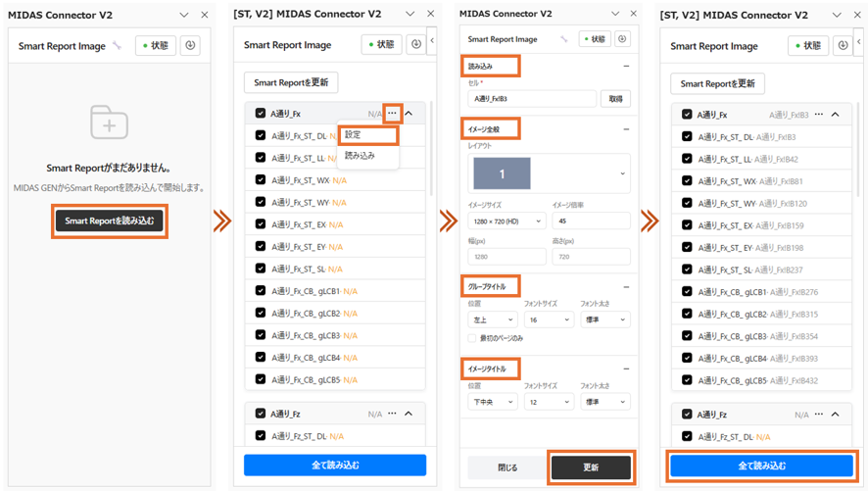Click the history clock icon in the settings panel
The height and width of the screenshot is (491, 868).
click(622, 39)
